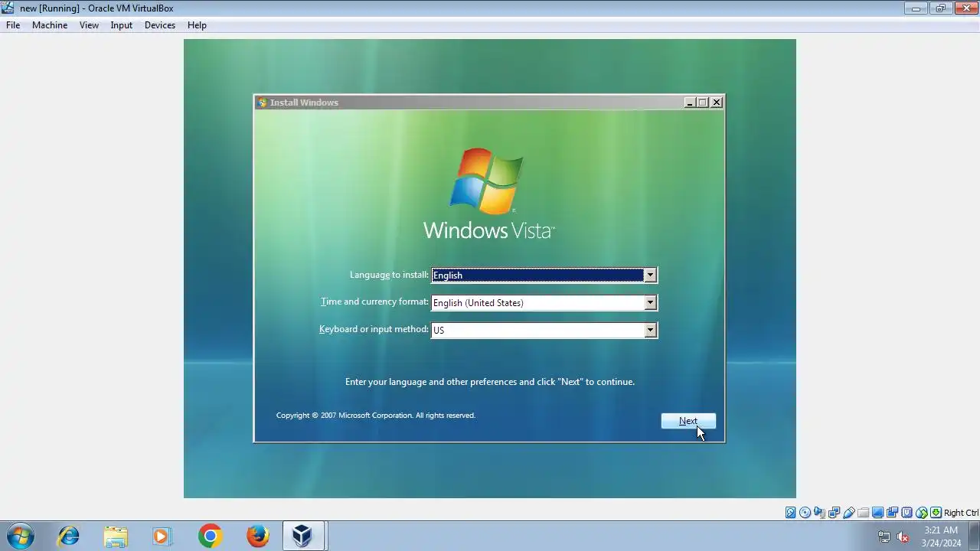Expand Keyboard or input method dropdown arrow

[650, 330]
